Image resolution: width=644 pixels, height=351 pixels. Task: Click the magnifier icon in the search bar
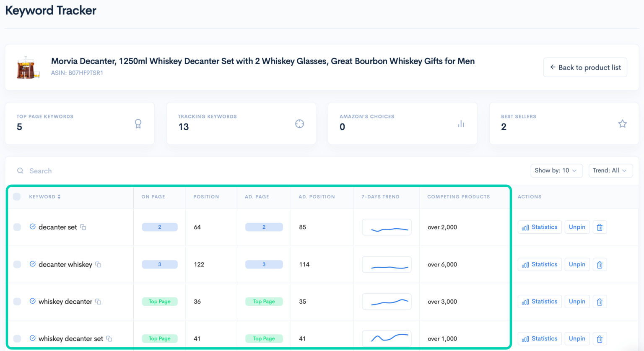click(x=20, y=170)
